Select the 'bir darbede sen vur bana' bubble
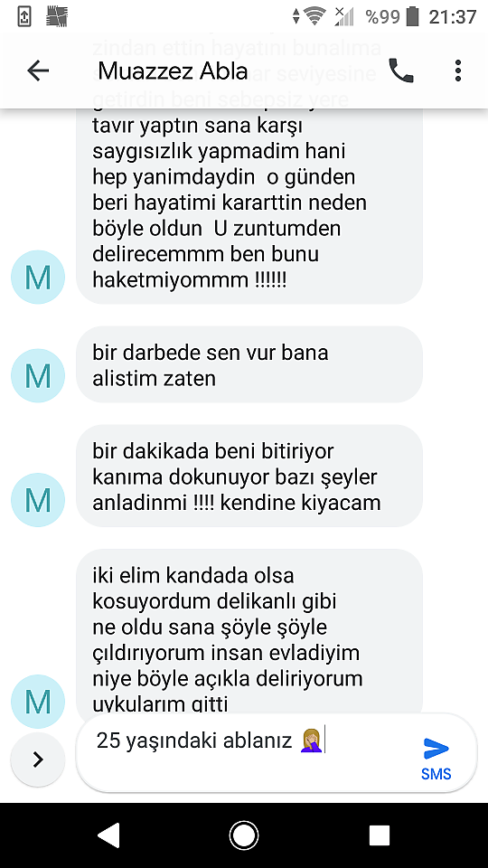 coord(249,364)
